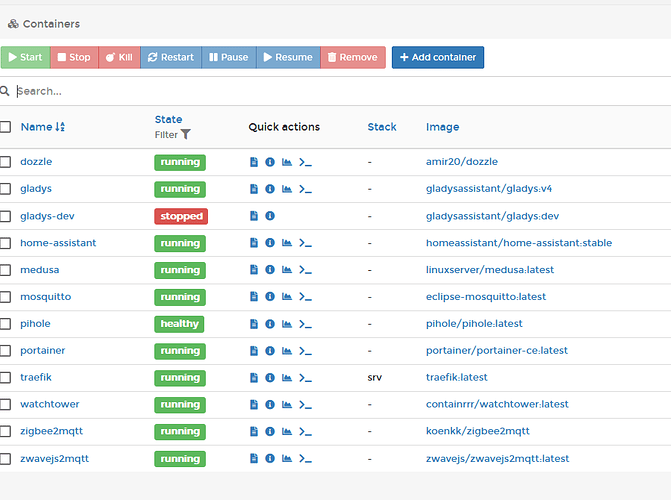
Task: Open stats chart icon for gladys
Action: (x=287, y=189)
